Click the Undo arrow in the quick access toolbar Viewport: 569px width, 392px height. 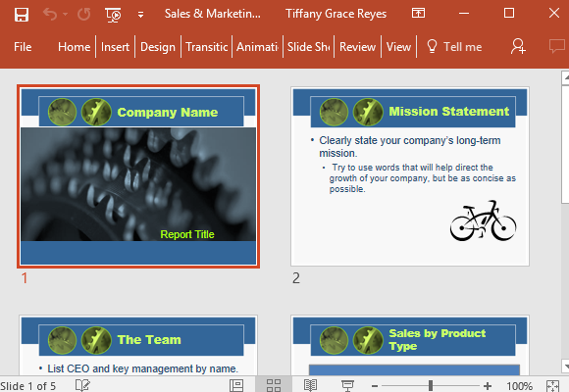tap(50, 14)
